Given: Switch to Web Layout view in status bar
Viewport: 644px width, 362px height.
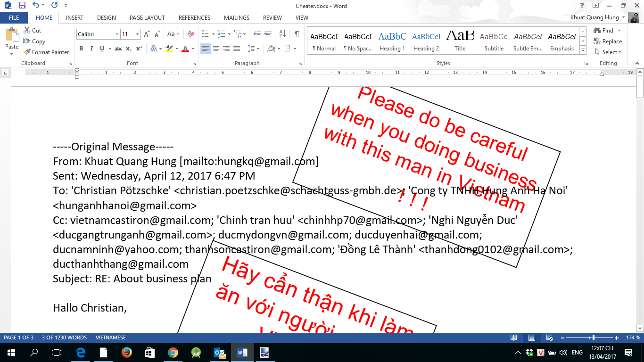Looking at the screenshot, I should pos(549,337).
